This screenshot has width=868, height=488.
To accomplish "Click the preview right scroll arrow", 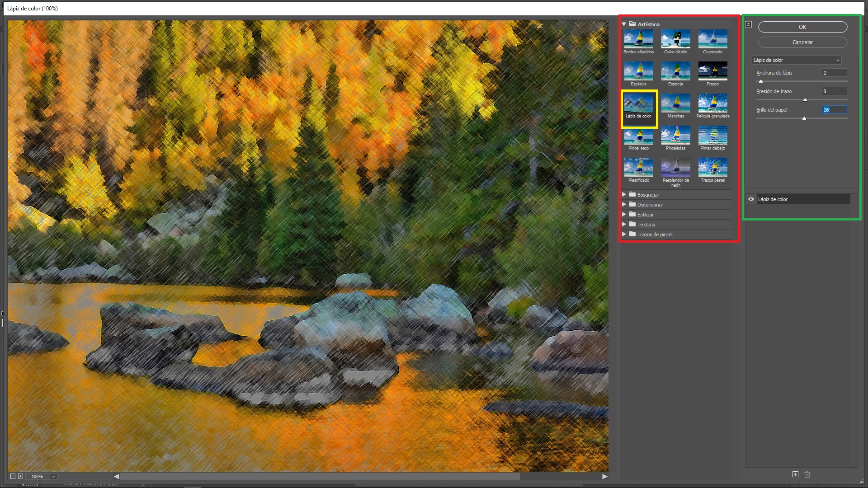I will tap(604, 476).
